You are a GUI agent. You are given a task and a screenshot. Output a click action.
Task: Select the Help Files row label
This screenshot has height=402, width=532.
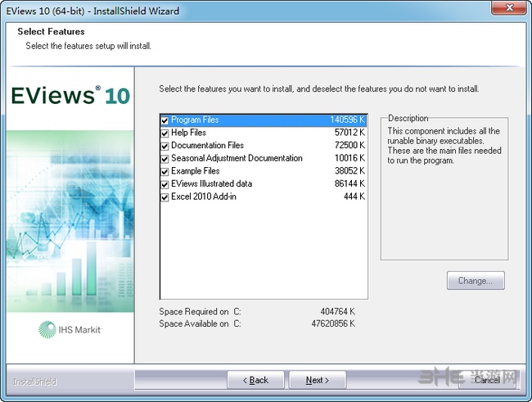pos(188,133)
